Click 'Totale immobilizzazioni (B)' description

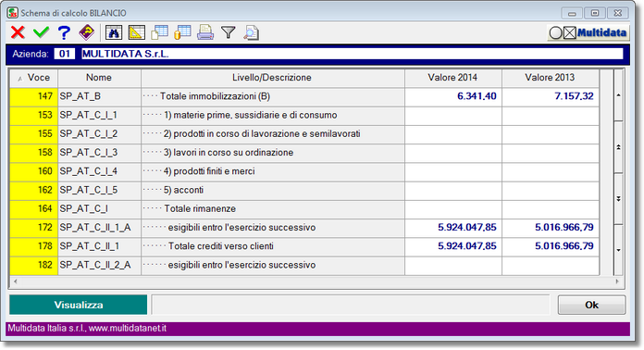coord(215,96)
